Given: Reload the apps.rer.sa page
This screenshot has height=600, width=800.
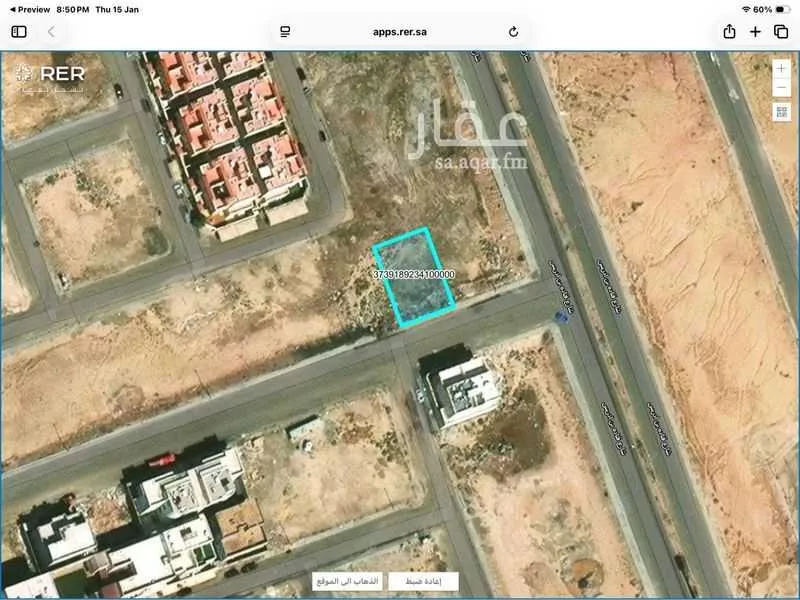Looking at the screenshot, I should coord(513,32).
